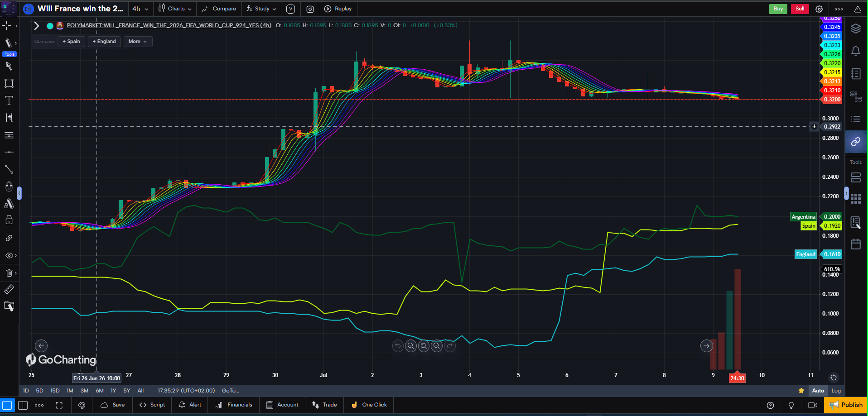Select the crosshair cursor tool
Viewport: 868px width, 416px height.
(x=7, y=26)
